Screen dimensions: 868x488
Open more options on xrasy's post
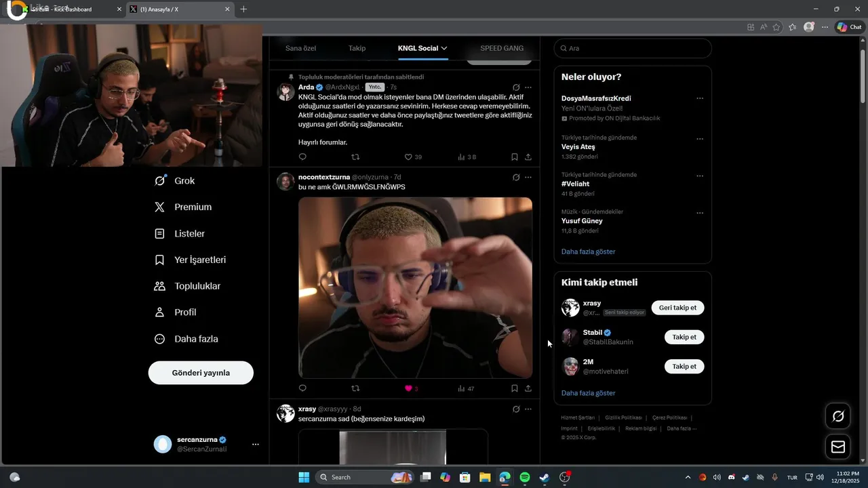[x=528, y=409]
